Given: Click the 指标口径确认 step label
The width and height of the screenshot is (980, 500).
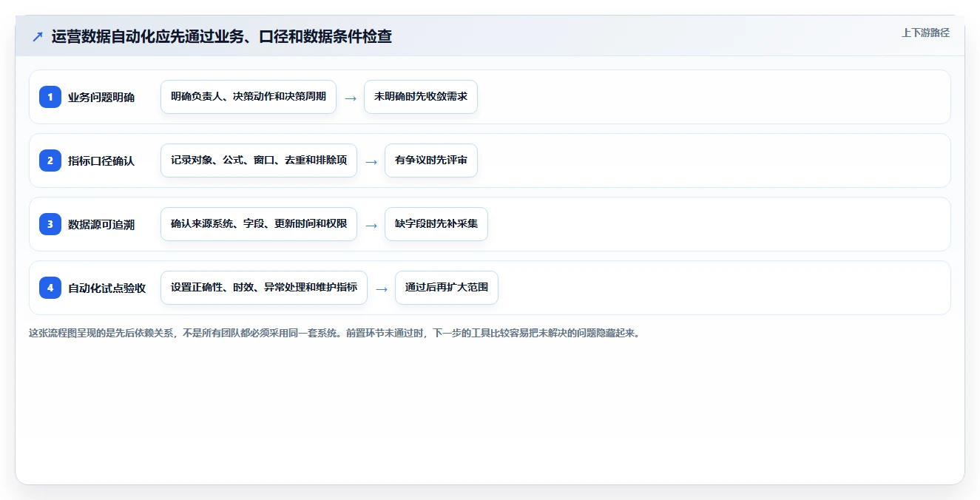Looking at the screenshot, I should coord(101,161).
